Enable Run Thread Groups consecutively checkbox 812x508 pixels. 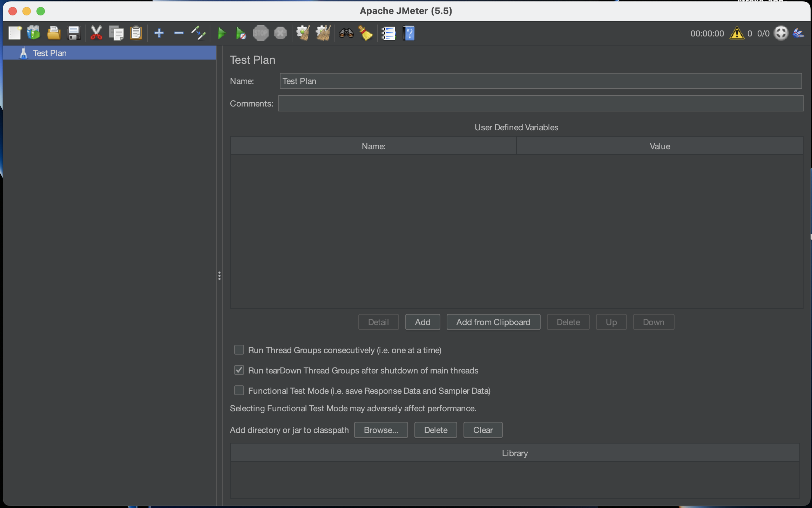pos(239,350)
